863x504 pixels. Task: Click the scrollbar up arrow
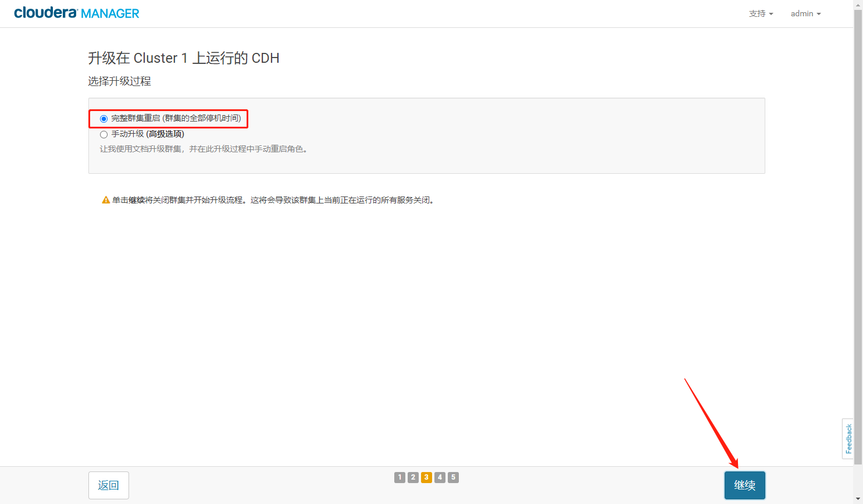coord(858,4)
